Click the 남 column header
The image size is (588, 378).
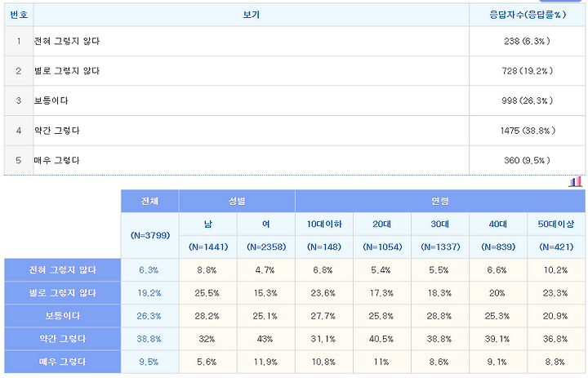[x=208, y=224]
